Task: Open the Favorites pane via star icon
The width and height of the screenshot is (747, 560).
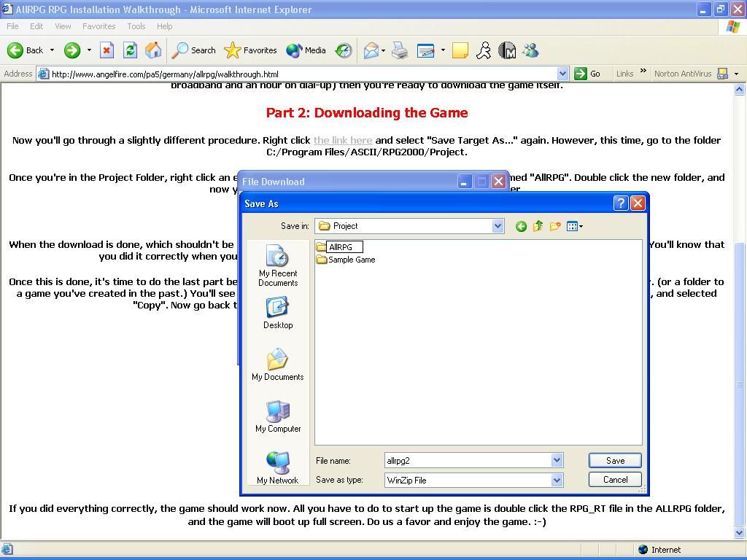Action: coord(251,50)
